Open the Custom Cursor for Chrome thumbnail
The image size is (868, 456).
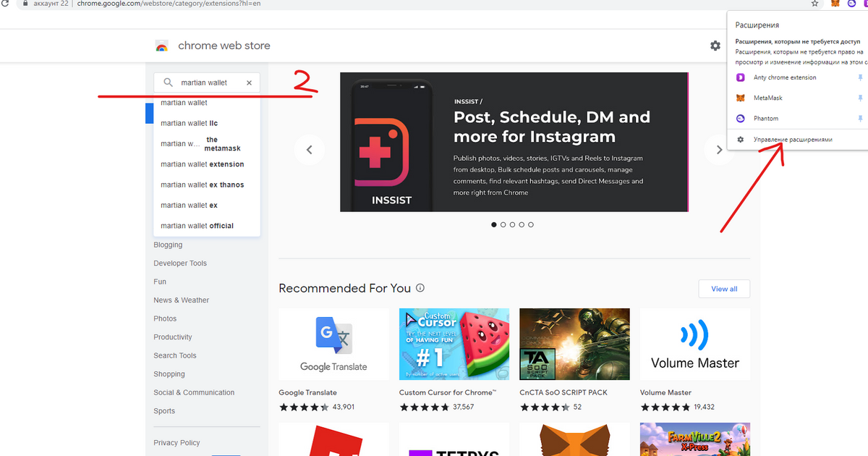tap(454, 345)
